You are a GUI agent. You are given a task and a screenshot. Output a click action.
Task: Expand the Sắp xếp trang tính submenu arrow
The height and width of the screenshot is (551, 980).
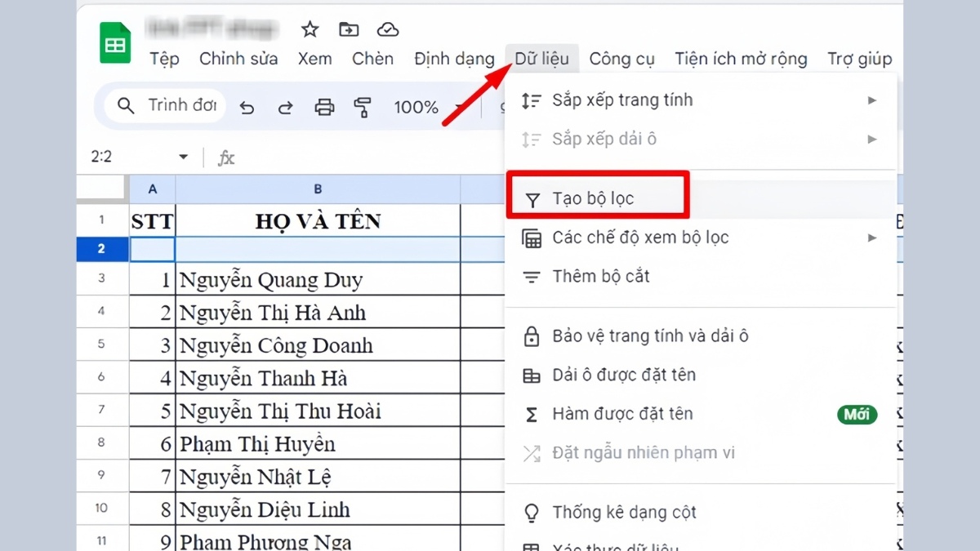[x=872, y=100]
